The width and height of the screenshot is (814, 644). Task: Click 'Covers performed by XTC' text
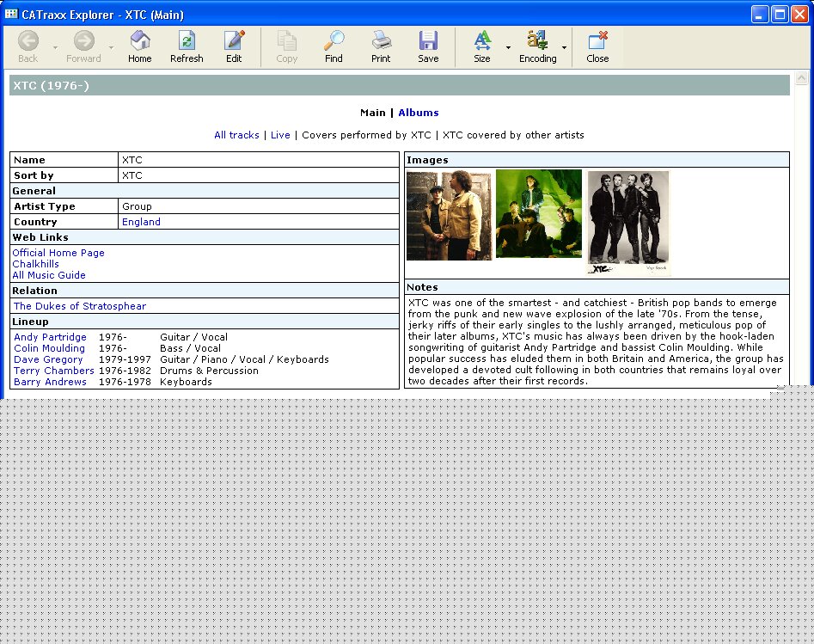point(366,135)
